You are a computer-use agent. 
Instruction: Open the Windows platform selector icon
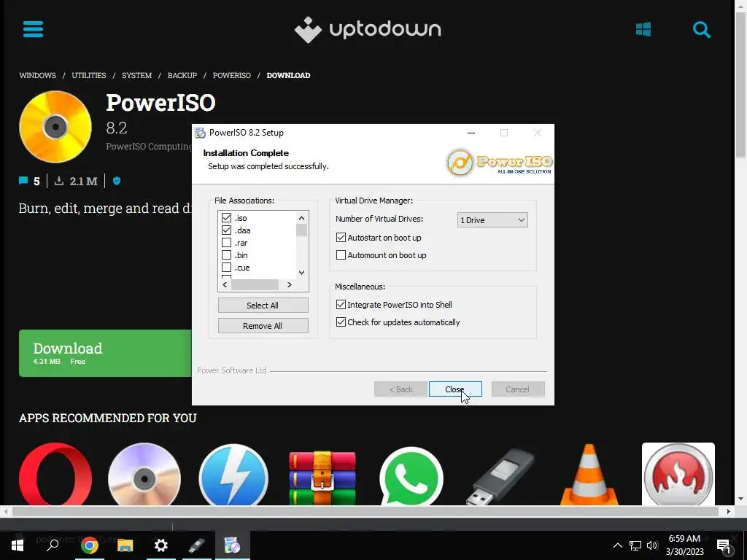point(643,29)
